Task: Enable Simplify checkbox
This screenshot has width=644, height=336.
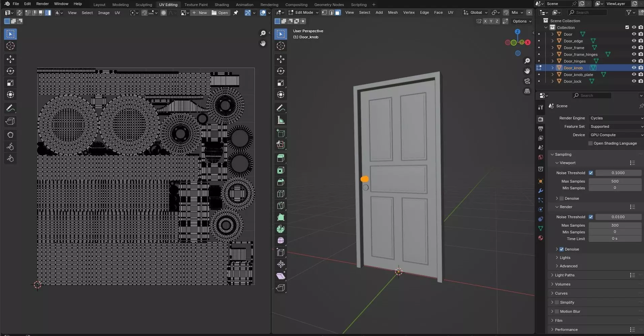Action: pos(557,302)
